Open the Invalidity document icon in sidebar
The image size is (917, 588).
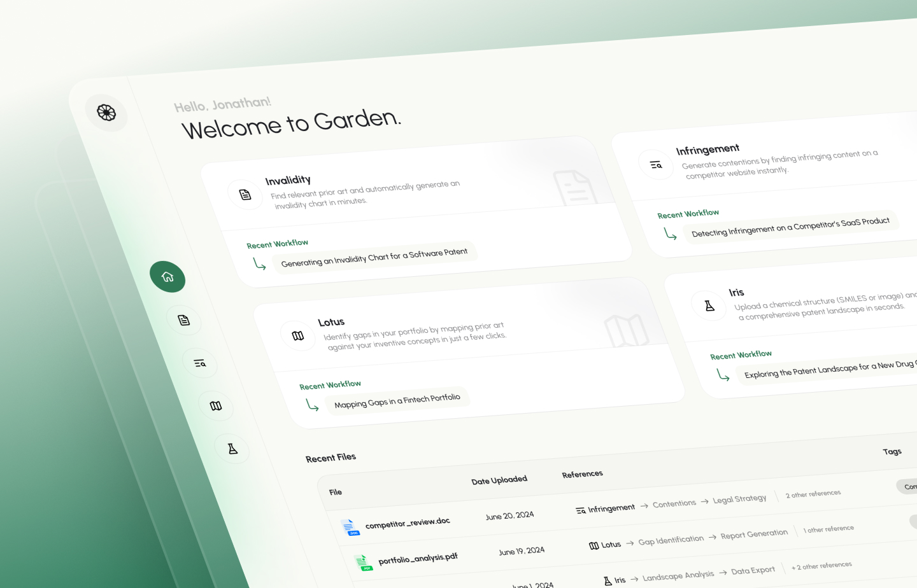(x=184, y=320)
